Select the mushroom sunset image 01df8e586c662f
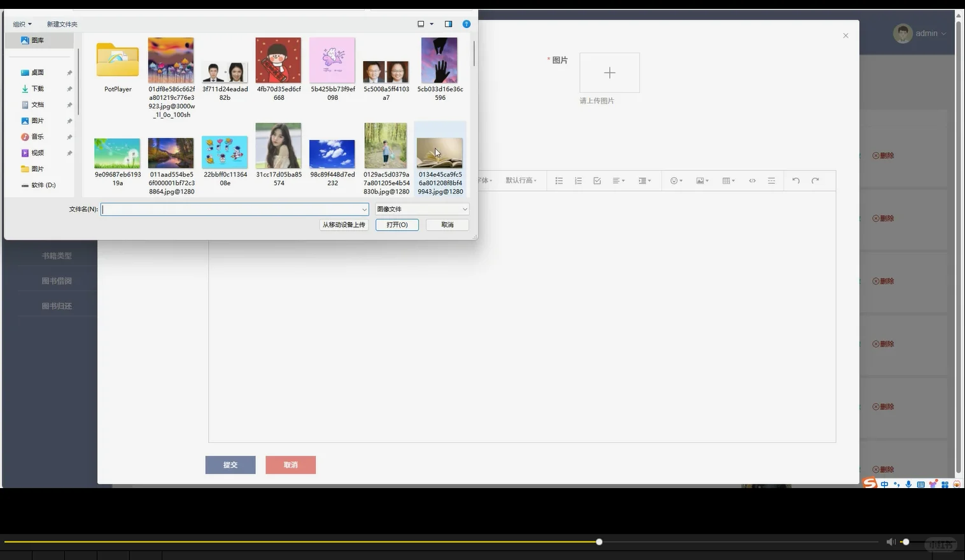 pos(171,78)
